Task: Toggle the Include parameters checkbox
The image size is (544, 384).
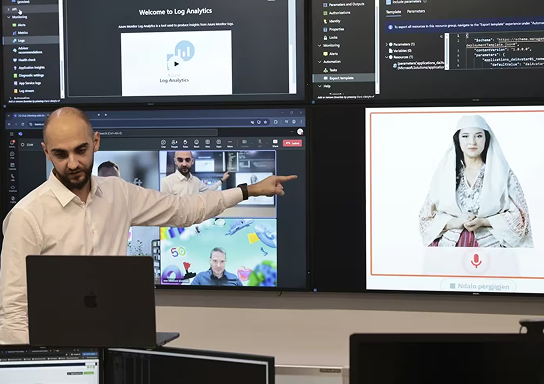Action: click(x=389, y=2)
